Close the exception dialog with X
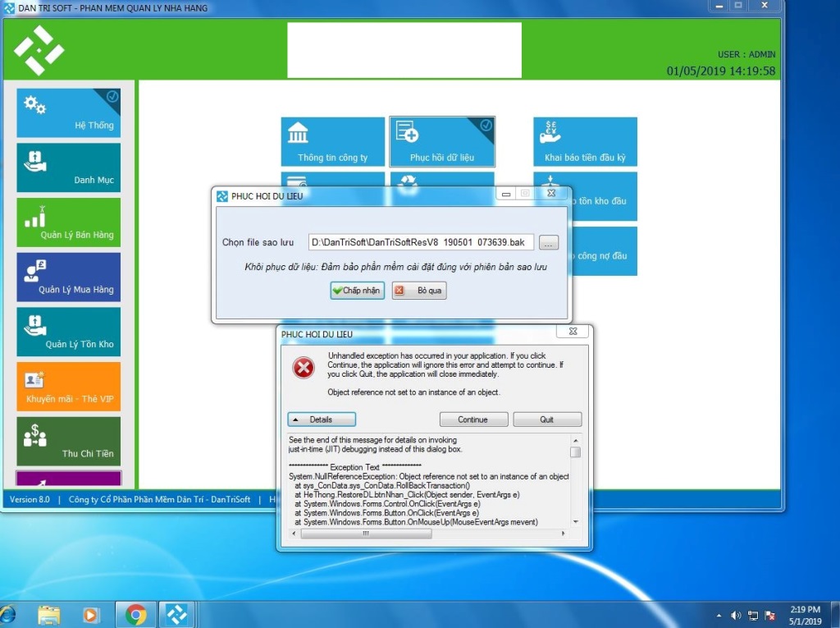 573,332
